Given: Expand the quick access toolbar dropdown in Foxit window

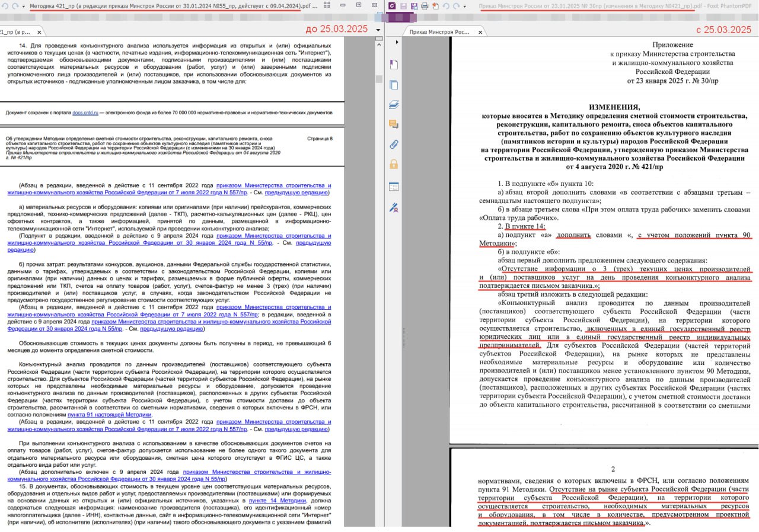Looking at the screenshot, I should click(x=464, y=6).
